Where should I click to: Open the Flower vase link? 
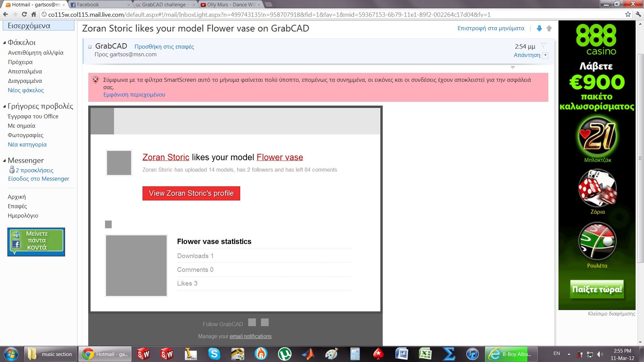click(280, 157)
